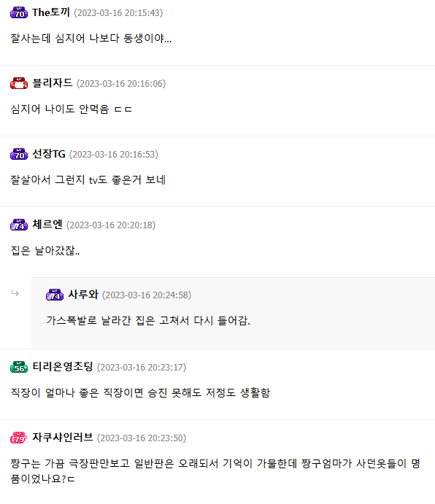This screenshot has width=435, height=504.
Task: Click the green level 56 badge by 티리온영초딩
Action: 19,367
